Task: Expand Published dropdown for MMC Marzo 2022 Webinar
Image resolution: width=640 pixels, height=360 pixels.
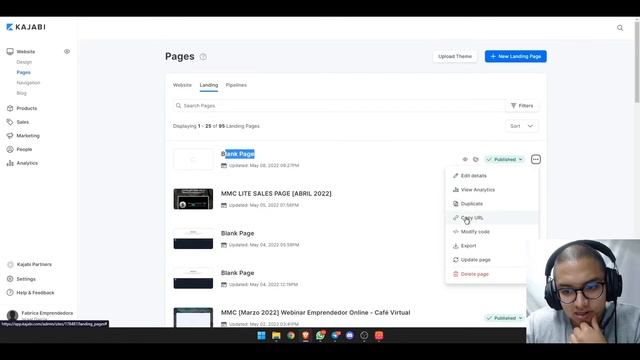Action: click(x=504, y=318)
